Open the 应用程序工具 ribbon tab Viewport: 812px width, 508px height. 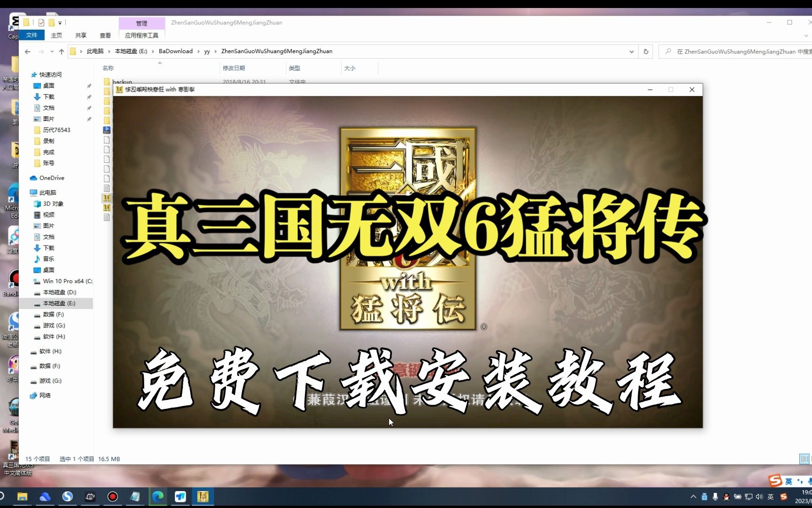(x=141, y=35)
